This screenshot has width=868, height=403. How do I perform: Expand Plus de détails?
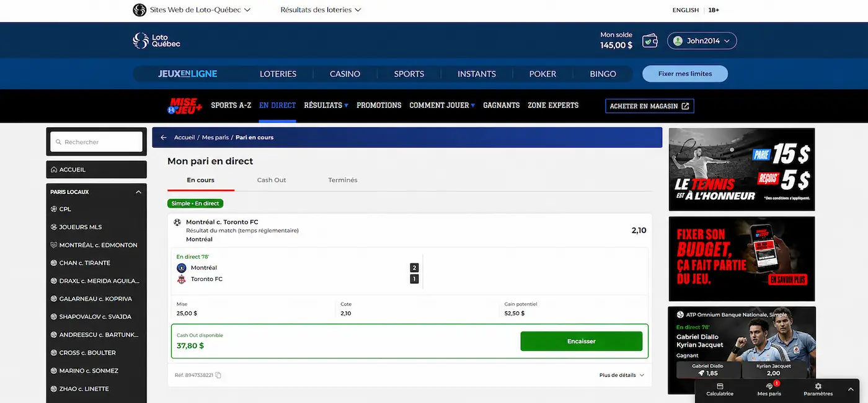[x=622, y=375]
